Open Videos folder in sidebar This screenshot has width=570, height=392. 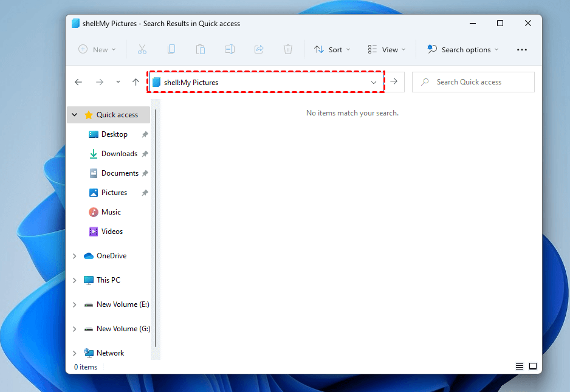click(x=112, y=232)
